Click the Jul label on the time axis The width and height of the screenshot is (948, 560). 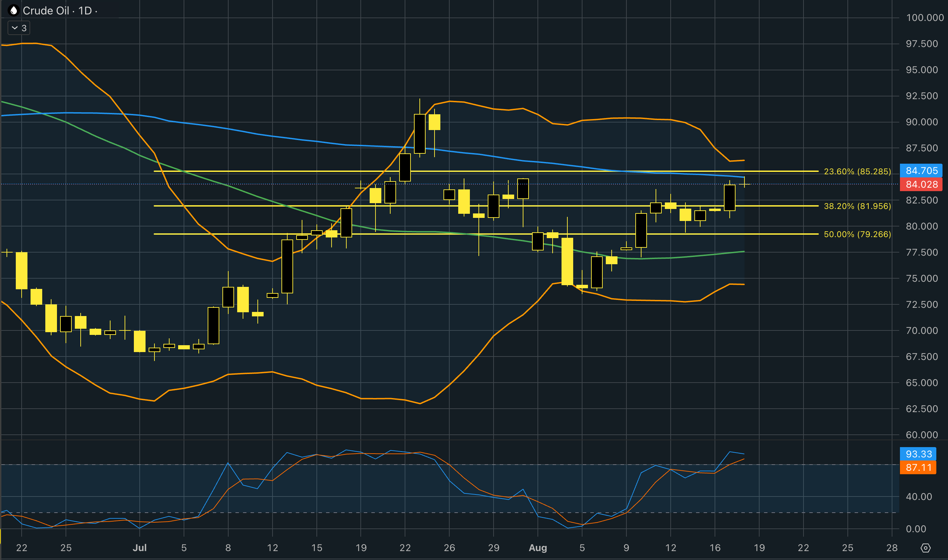click(x=140, y=548)
